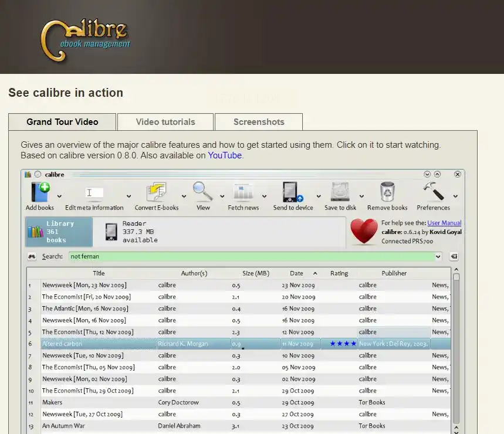Image resolution: width=504 pixels, height=434 pixels.
Task: Select the Library 361 books panel
Action: tap(59, 232)
